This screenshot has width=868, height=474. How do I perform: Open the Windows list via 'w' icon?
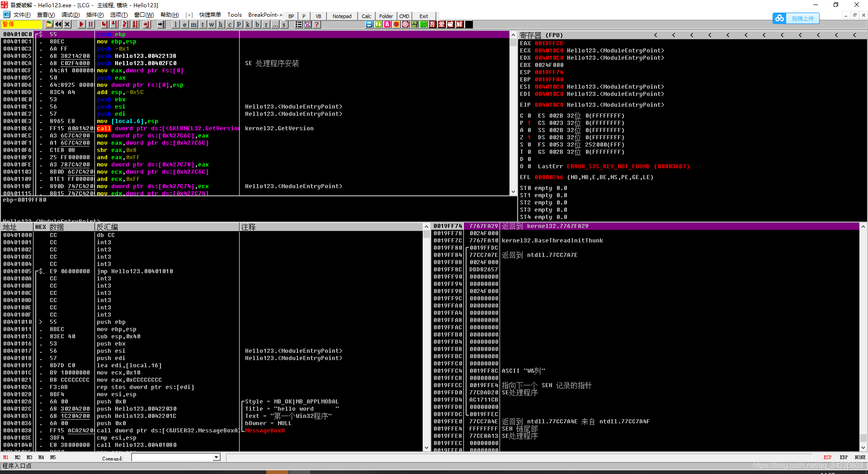point(212,24)
